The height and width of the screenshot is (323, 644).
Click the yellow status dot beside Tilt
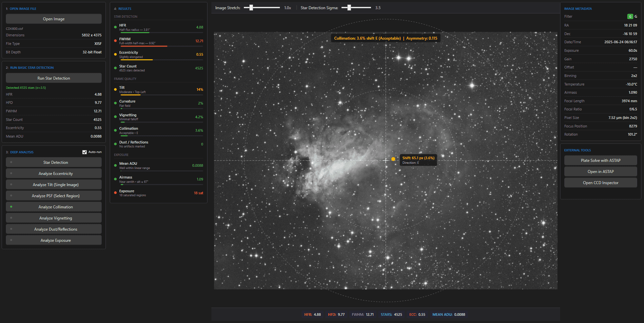pyautogui.click(x=115, y=89)
